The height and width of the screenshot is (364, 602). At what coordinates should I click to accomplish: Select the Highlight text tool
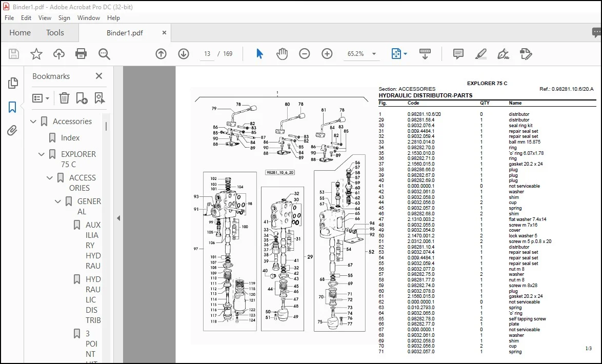pos(480,54)
